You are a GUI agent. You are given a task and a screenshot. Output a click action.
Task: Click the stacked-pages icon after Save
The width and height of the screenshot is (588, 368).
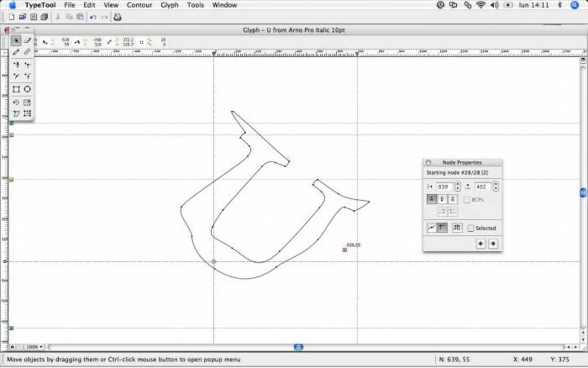44,17
